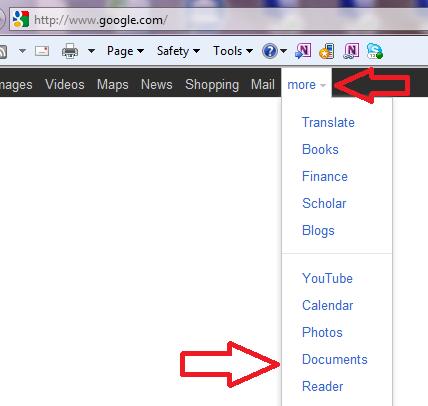428x406 pixels.
Task: Click the Skype toolbar icon
Action: click(375, 51)
